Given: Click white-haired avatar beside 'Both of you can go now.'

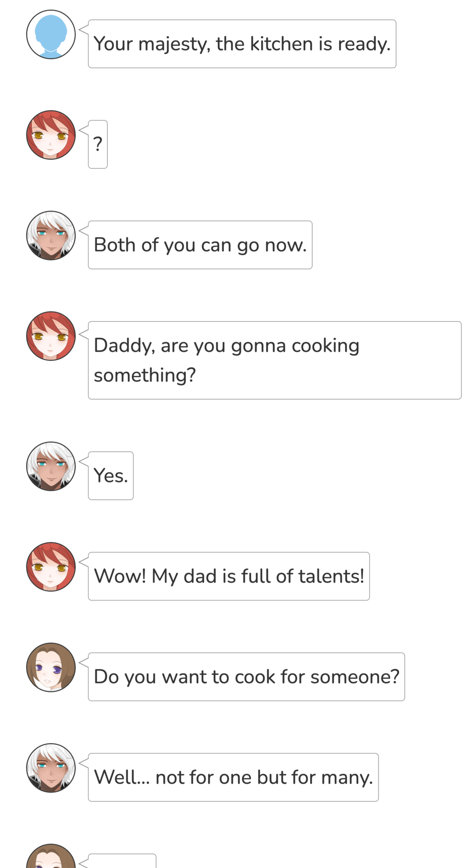Looking at the screenshot, I should (x=51, y=236).
